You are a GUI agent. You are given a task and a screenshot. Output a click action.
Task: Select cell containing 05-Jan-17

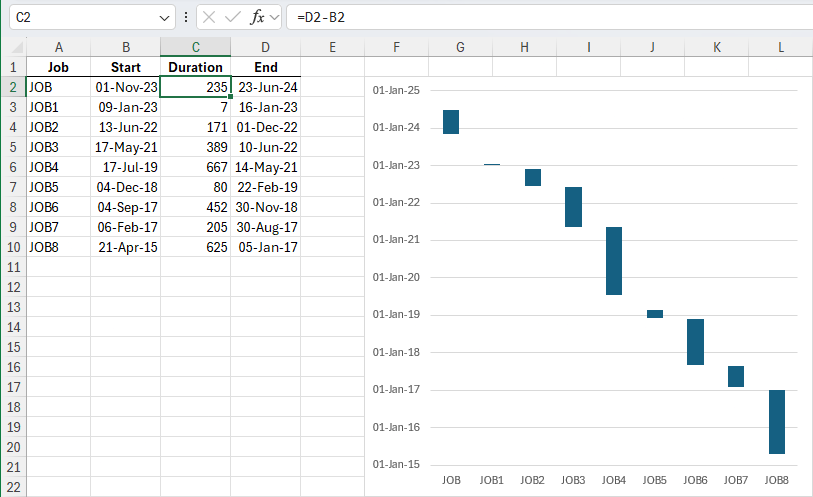point(265,247)
